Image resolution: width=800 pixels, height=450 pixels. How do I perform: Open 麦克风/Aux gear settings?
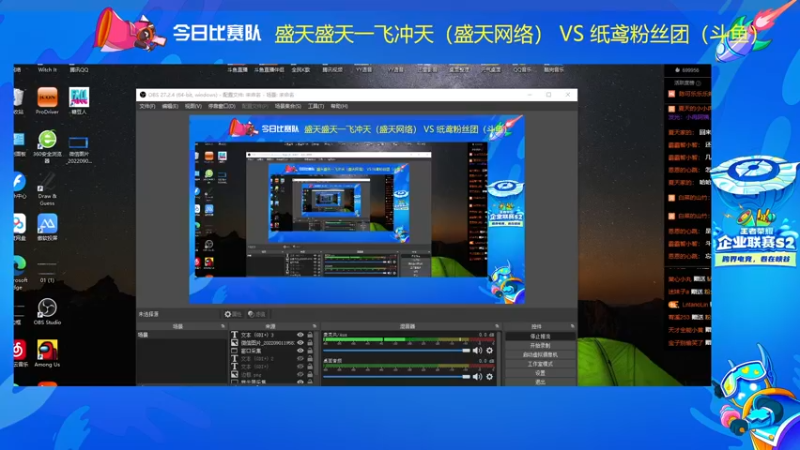tap(489, 351)
